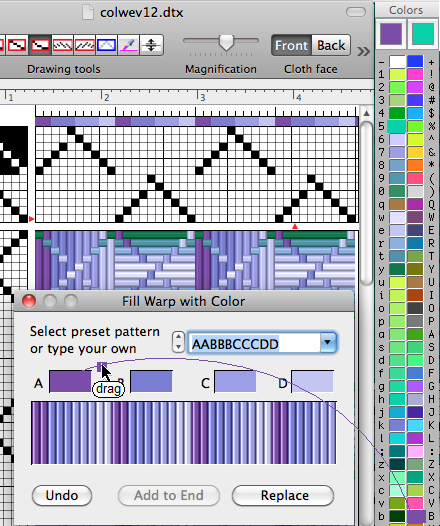The width and height of the screenshot is (440, 526).
Task: Choose the blue-framed point twill tool
Action: pos(106,45)
